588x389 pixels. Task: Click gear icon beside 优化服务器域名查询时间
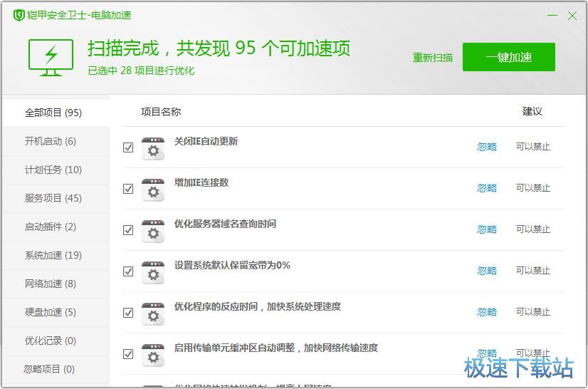click(153, 232)
